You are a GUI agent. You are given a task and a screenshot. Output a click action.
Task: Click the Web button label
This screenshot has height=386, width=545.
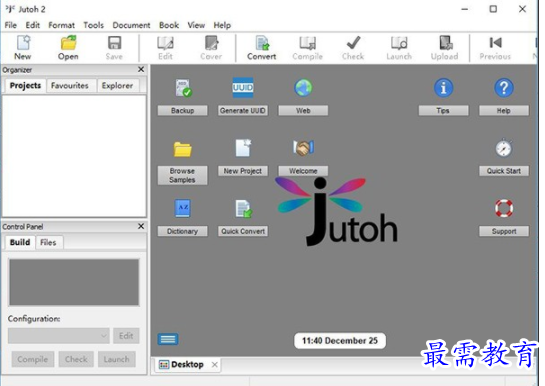(303, 110)
